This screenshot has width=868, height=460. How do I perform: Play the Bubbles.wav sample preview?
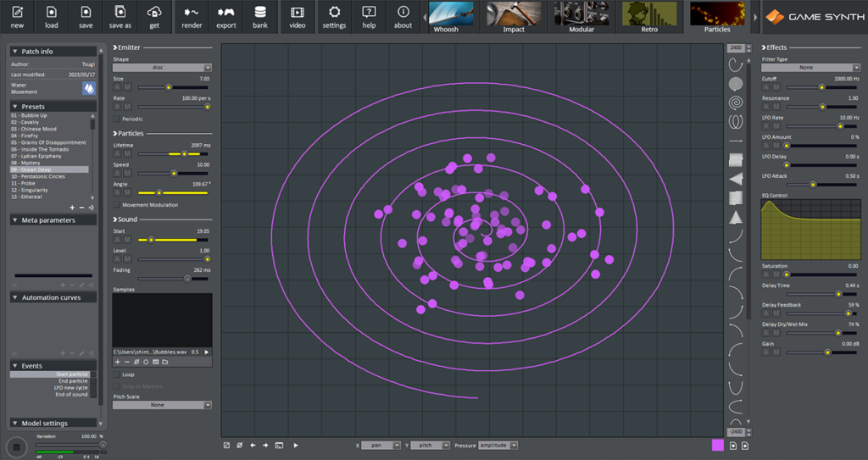click(207, 352)
